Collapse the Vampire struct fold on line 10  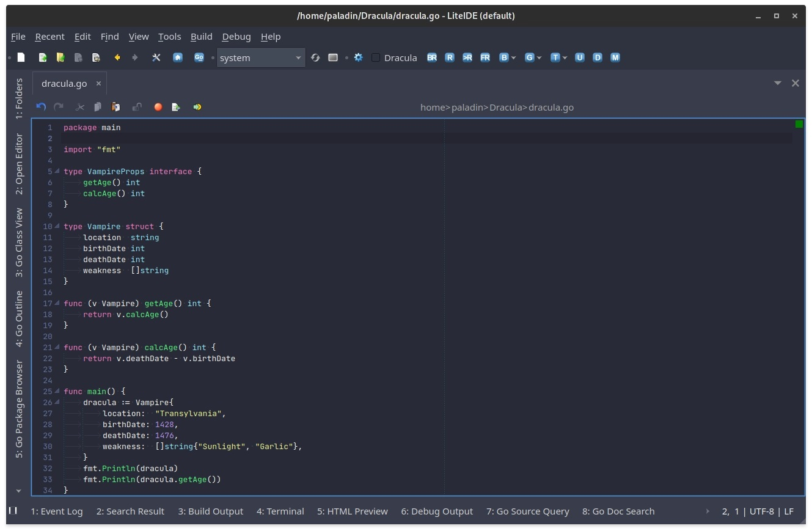(57, 226)
